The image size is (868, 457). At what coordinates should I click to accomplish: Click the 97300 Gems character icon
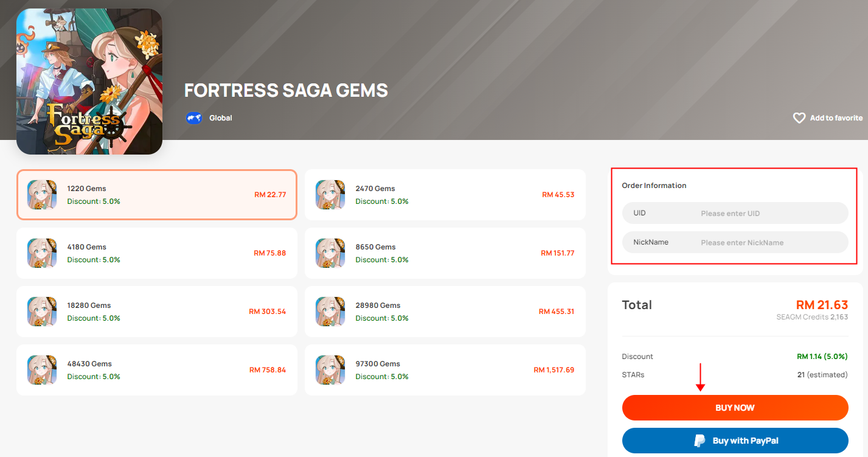click(x=330, y=370)
